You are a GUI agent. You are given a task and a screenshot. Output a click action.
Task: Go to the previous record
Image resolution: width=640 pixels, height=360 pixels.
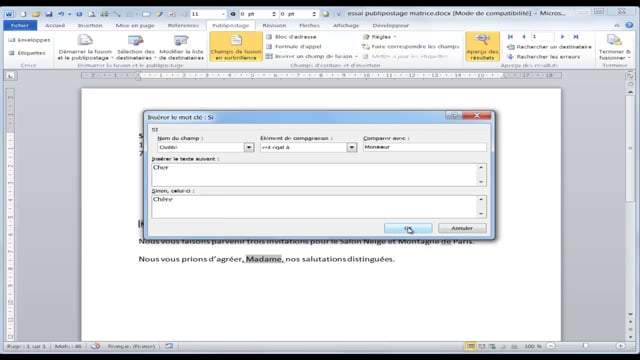[523, 37]
